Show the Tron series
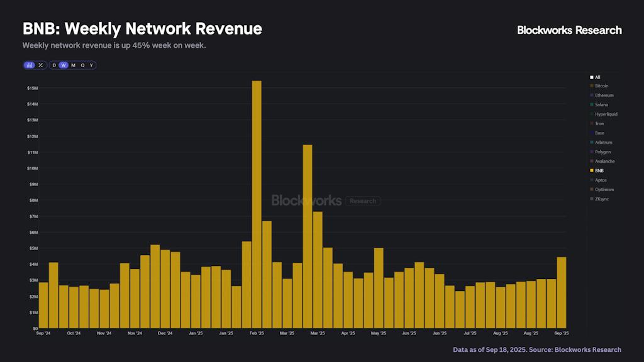 [599, 124]
